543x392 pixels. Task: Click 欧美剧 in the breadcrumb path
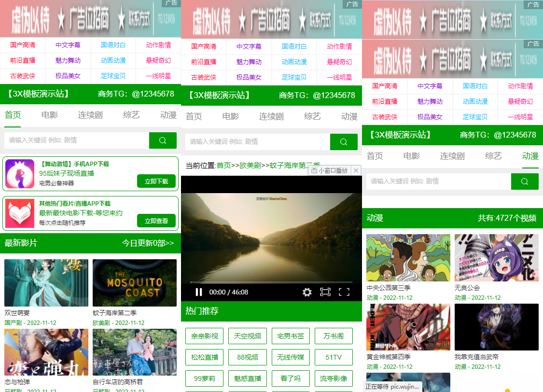250,166
